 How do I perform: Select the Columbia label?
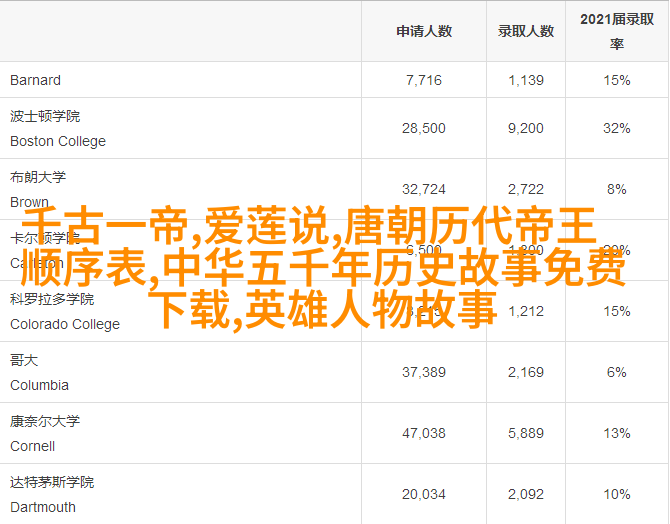point(39,385)
